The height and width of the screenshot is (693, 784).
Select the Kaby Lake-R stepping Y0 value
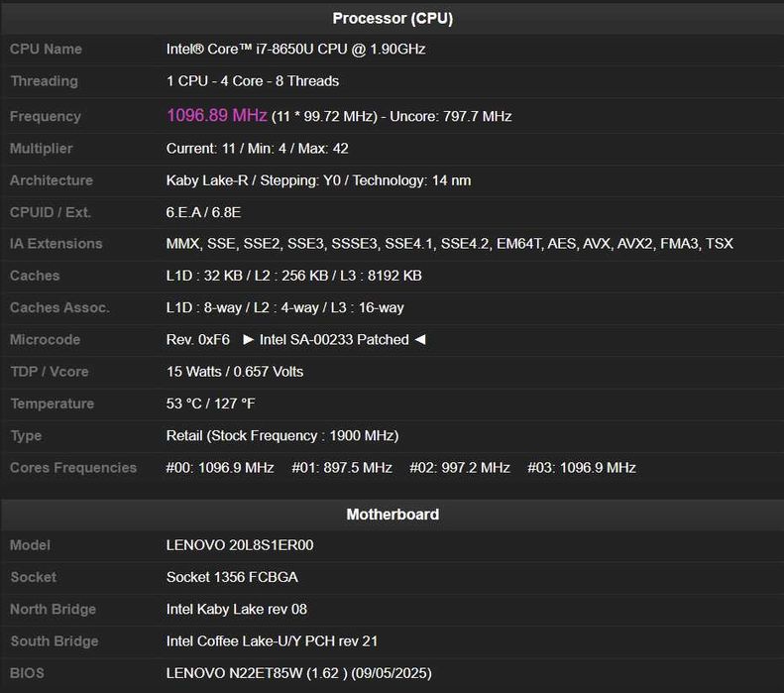coord(318,180)
